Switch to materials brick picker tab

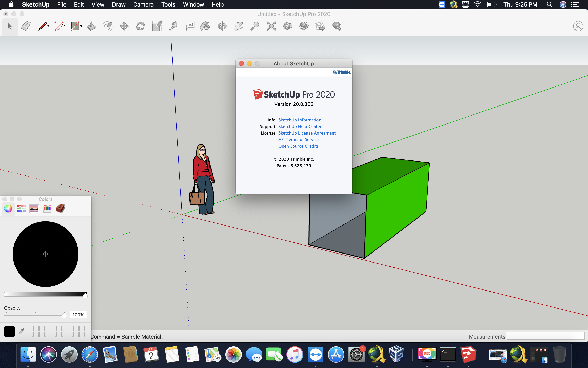pos(60,208)
